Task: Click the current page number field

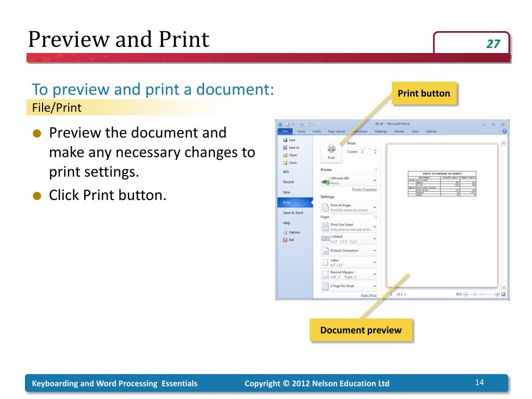Action: tap(392, 294)
